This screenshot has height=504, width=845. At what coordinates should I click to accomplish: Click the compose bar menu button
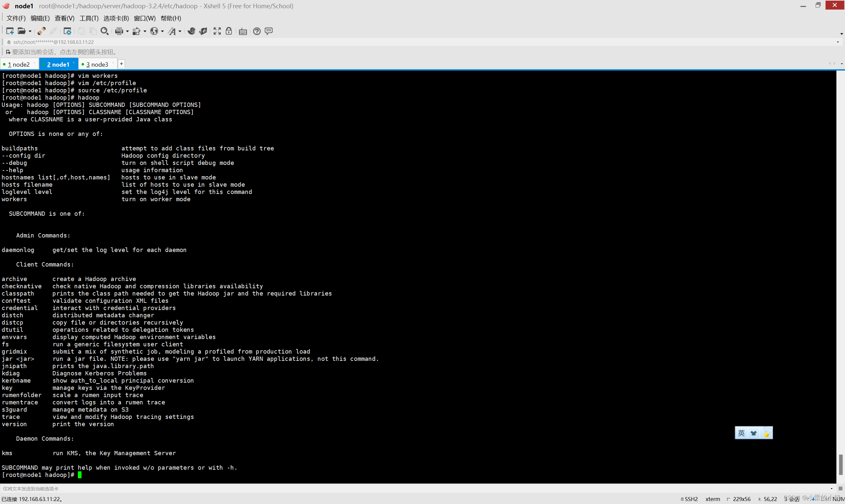point(841,489)
